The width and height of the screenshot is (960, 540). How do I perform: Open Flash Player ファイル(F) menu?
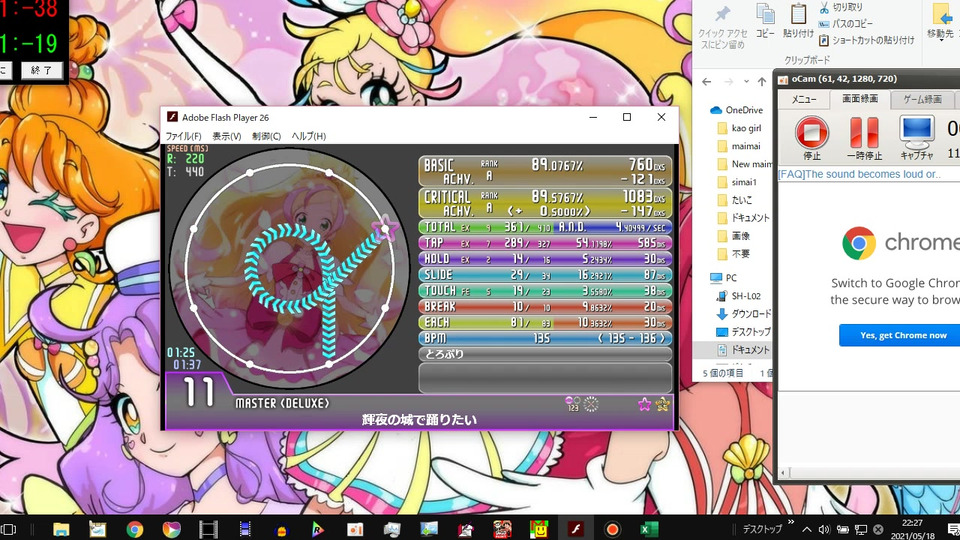(x=183, y=136)
